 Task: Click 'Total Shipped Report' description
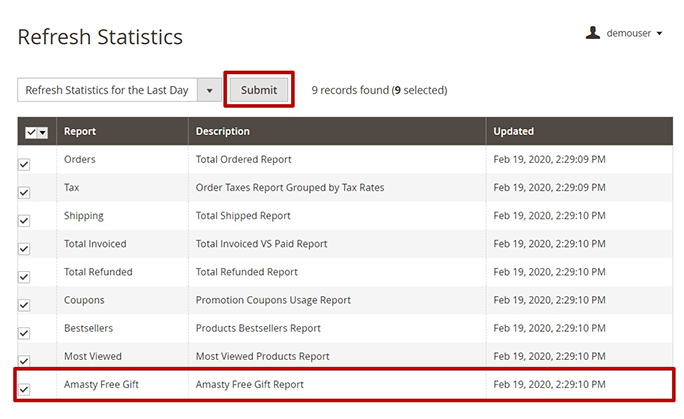[243, 216]
